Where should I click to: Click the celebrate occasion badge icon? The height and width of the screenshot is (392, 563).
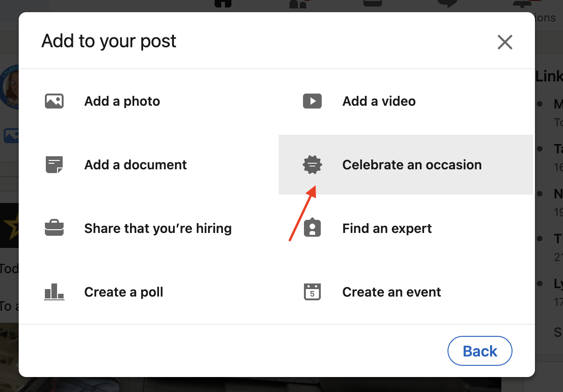312,165
